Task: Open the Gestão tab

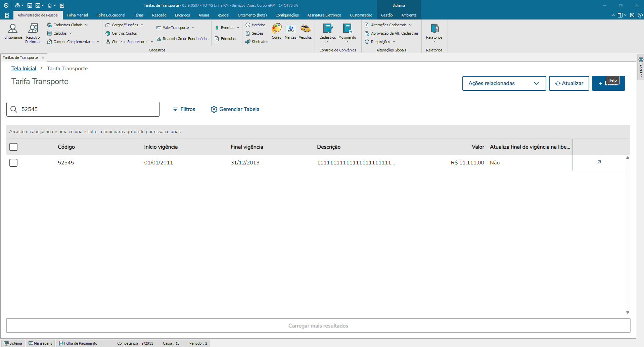Action: click(387, 15)
